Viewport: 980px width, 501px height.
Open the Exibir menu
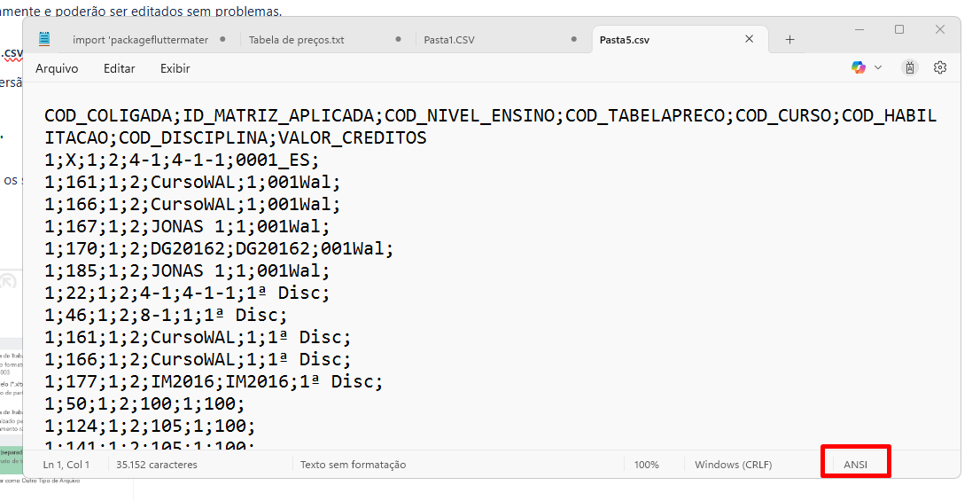click(x=175, y=68)
